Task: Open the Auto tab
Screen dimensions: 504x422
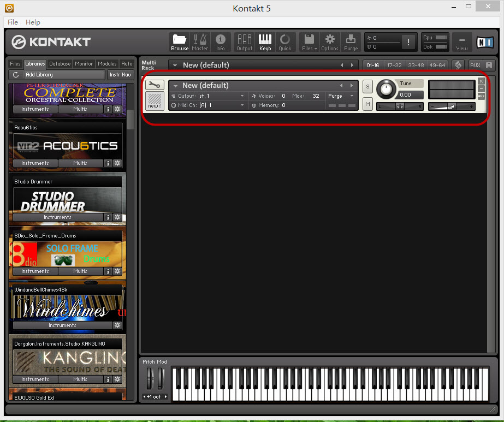Action: [x=127, y=64]
